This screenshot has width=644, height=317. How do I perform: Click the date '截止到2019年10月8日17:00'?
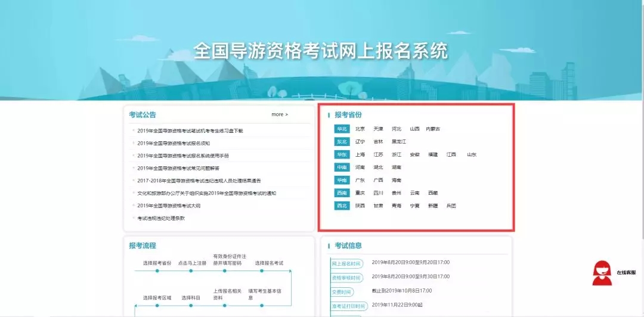point(402,291)
